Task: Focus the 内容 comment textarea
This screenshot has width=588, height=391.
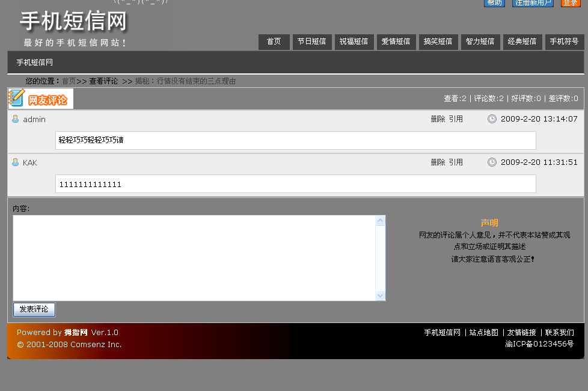Action: tap(199, 258)
